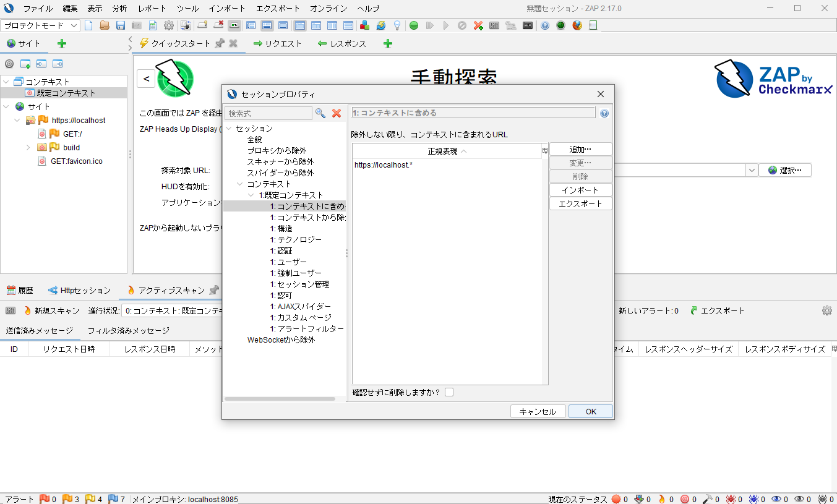Click the new context icon in sites panel

[25, 64]
